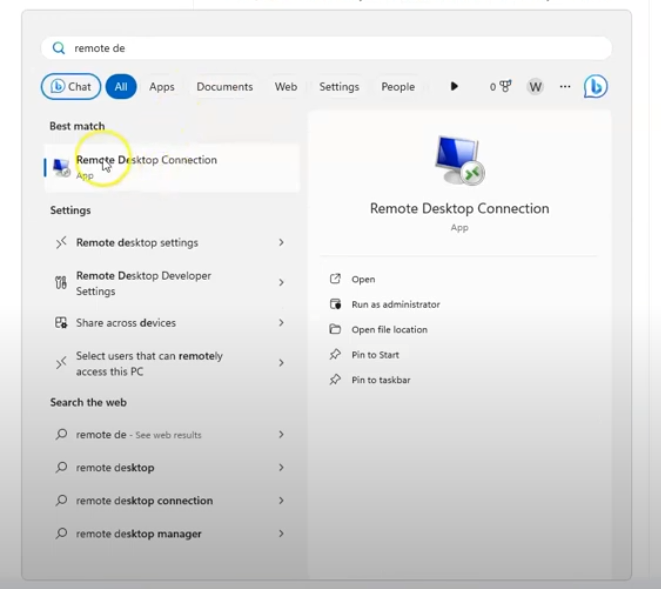Click the play arrow to show more filters

click(454, 86)
